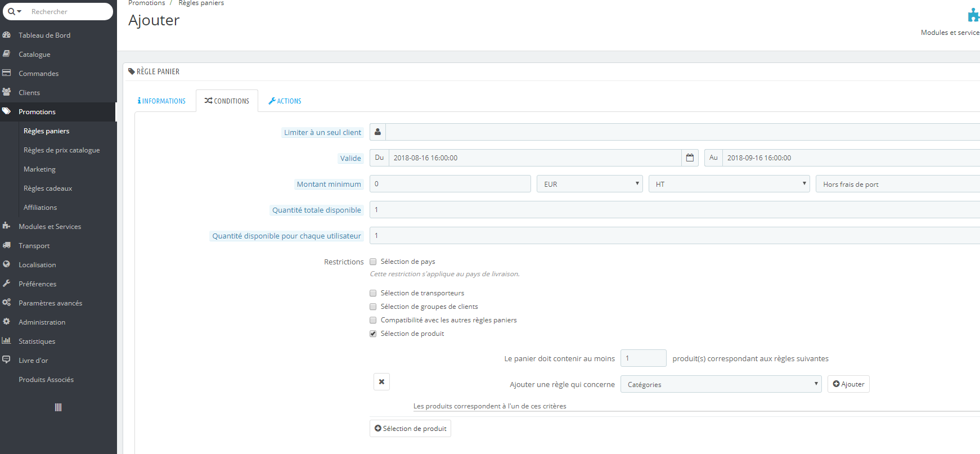Switch to the Actions tab
This screenshot has height=454, width=980.
pyautogui.click(x=285, y=101)
